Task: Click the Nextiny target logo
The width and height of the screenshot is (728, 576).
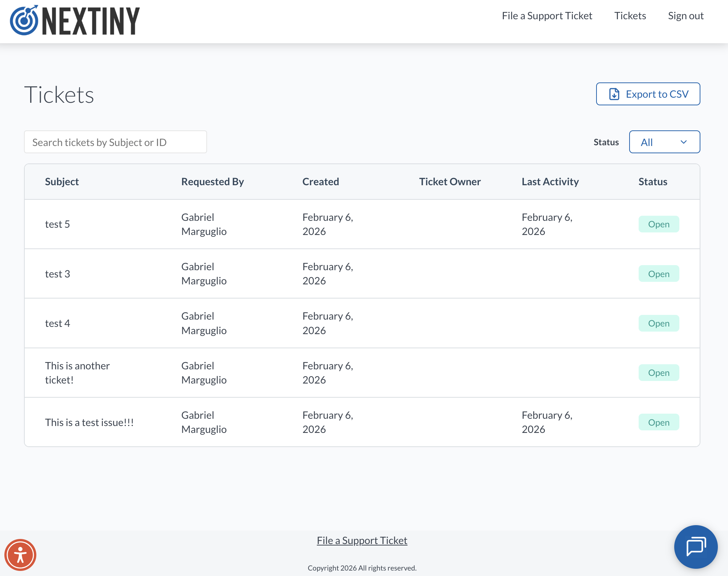Action: (x=24, y=21)
